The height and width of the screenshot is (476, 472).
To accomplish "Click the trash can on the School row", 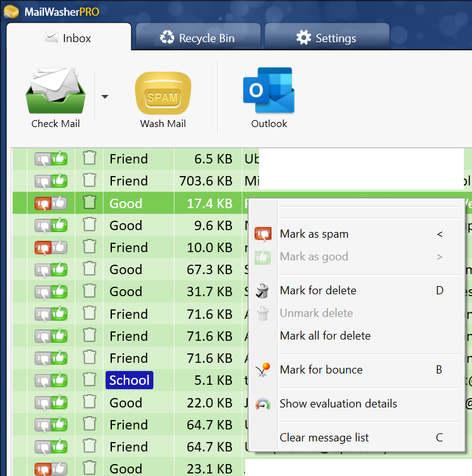I will pos(89,380).
